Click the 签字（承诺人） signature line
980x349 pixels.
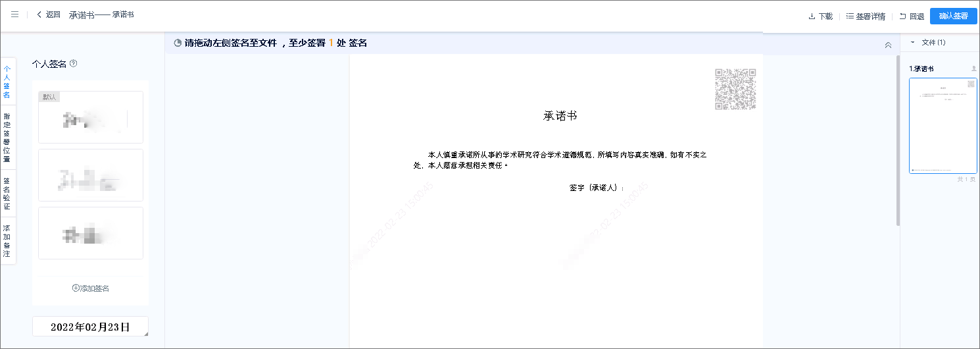pos(597,188)
